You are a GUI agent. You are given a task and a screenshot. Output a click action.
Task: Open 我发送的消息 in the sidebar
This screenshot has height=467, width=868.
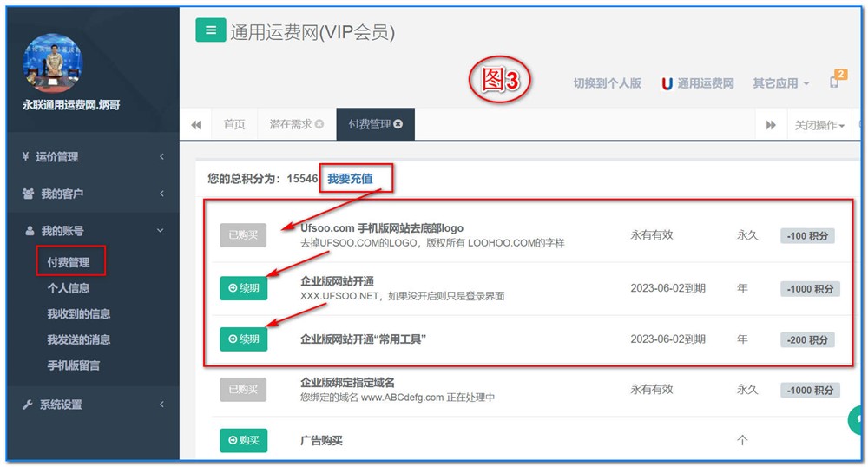79,339
